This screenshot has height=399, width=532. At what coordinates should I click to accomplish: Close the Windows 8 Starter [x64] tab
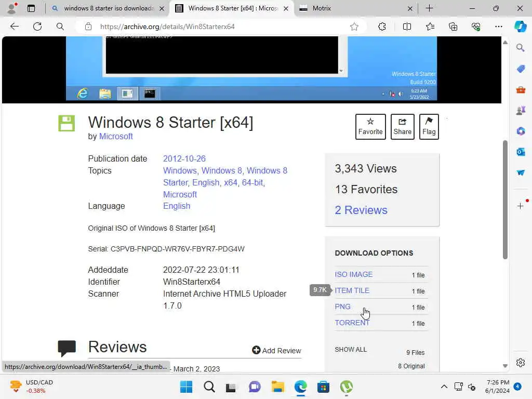(286, 8)
